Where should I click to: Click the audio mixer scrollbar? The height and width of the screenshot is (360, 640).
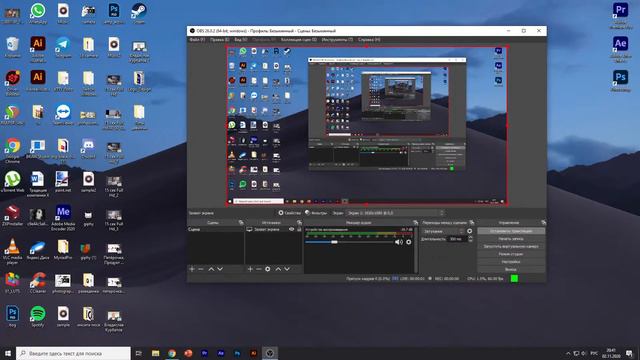click(x=416, y=250)
